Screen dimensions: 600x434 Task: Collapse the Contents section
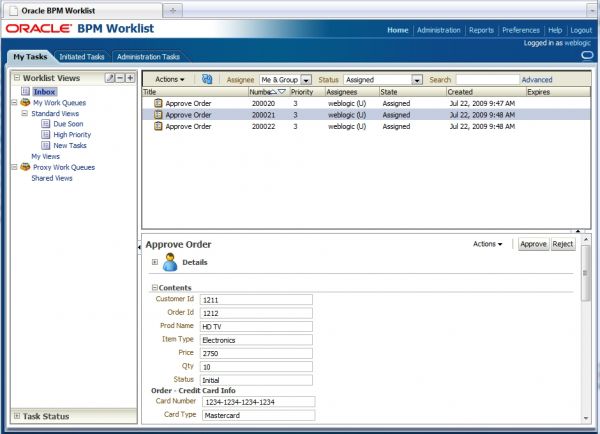coord(155,287)
